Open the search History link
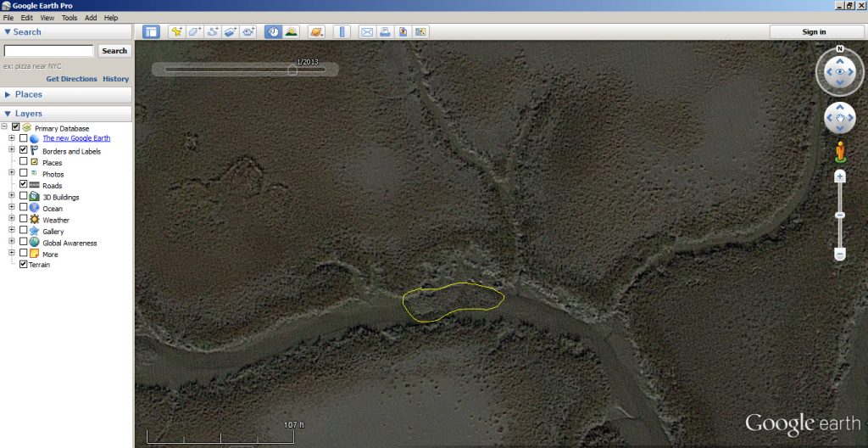This screenshot has height=448, width=868. [115, 79]
